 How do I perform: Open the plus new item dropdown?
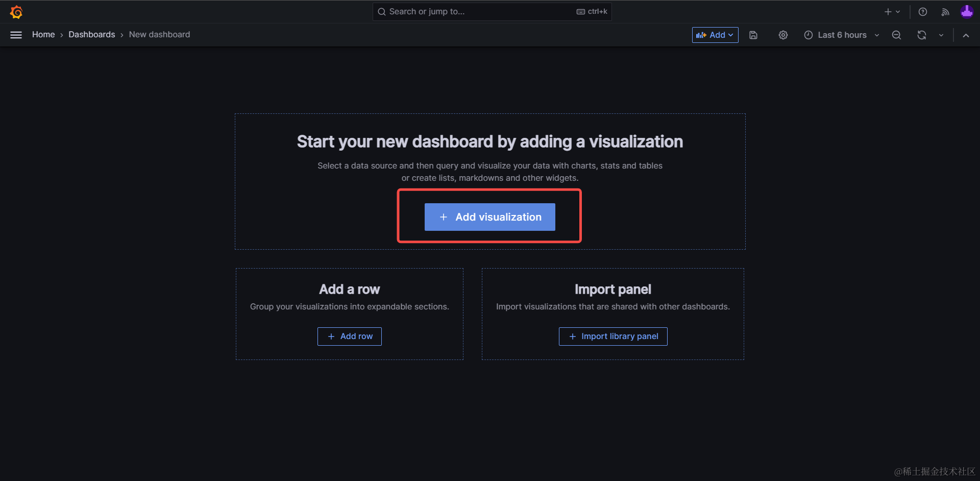[892, 12]
